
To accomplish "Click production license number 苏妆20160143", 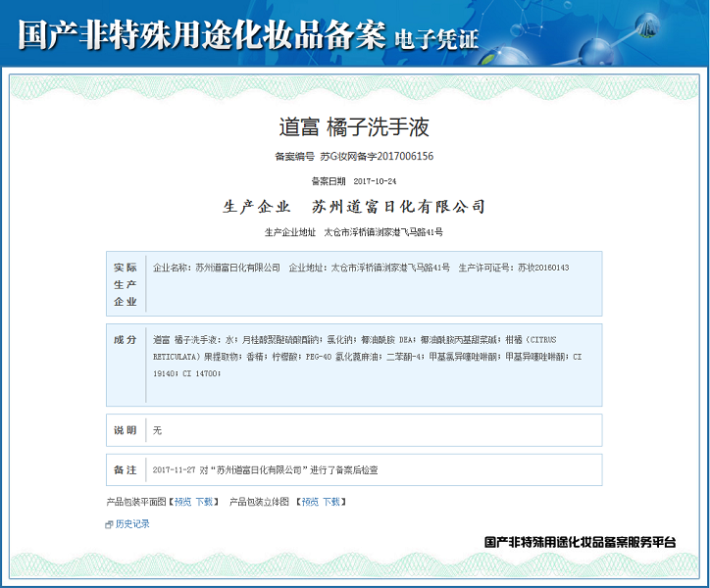I will [543, 268].
